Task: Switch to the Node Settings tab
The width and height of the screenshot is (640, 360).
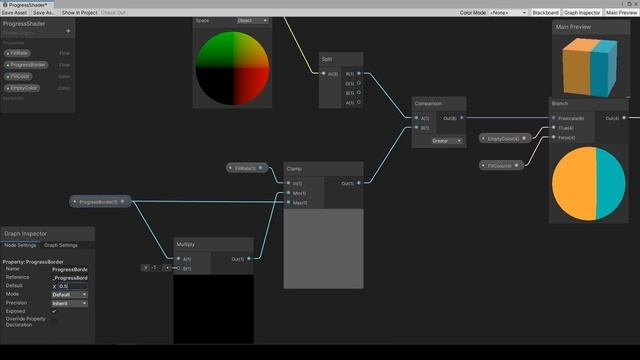Action: point(20,245)
